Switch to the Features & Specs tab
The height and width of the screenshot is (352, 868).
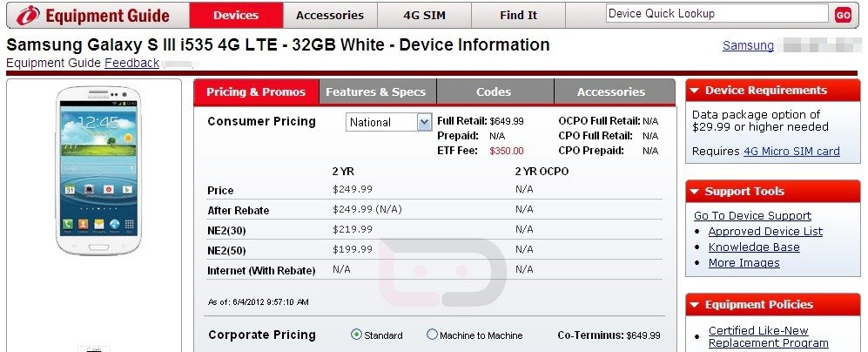click(x=375, y=91)
